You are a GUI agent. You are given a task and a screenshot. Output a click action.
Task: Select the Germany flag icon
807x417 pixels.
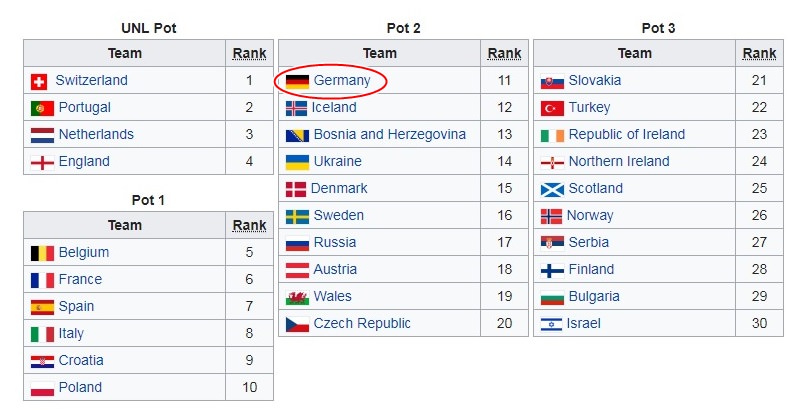pos(297,81)
